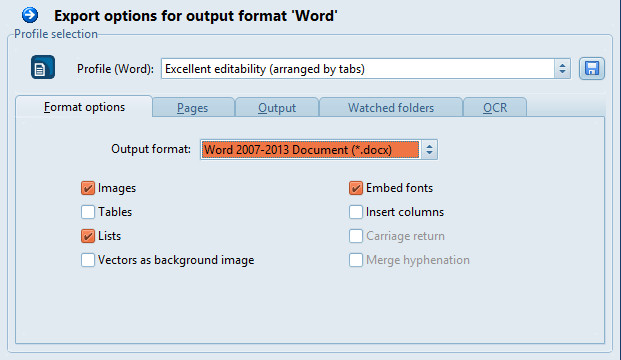Click the Word document profile icon

tap(43, 67)
